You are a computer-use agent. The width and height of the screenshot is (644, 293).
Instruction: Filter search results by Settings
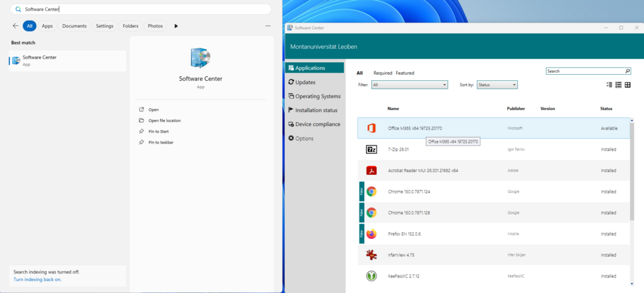[x=105, y=26]
